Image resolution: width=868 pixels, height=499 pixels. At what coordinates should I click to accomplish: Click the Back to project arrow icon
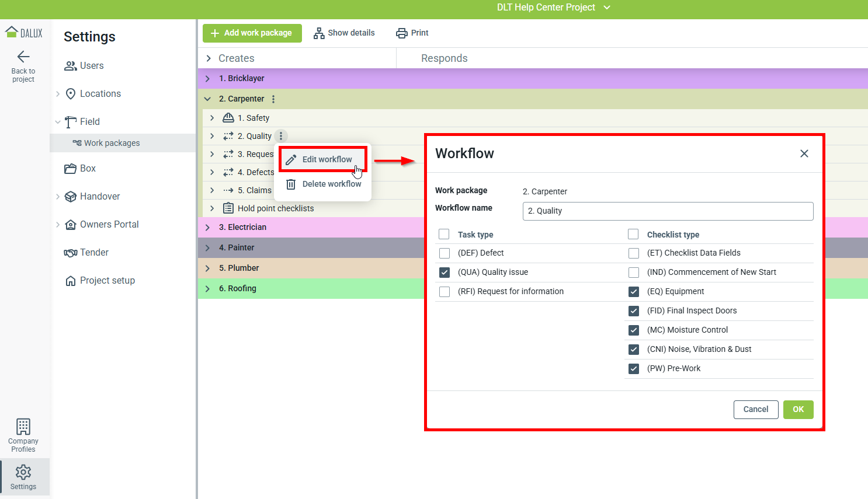click(23, 57)
